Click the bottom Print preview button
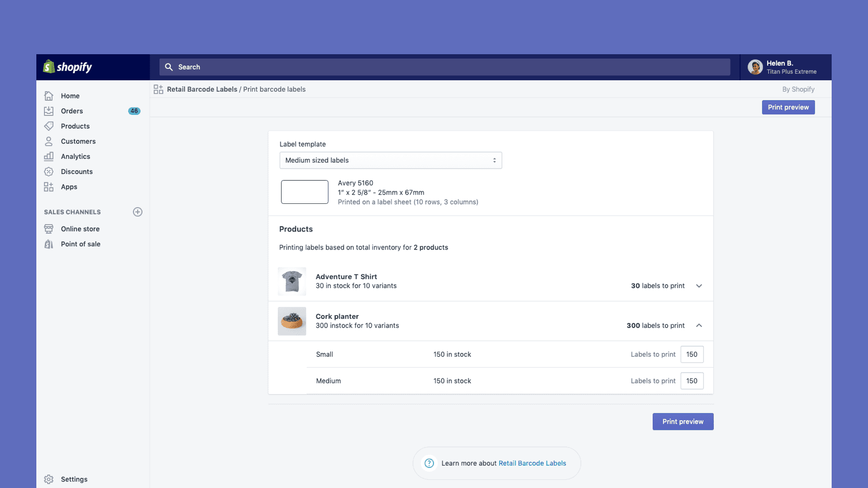Image resolution: width=868 pixels, height=488 pixels. click(682, 422)
